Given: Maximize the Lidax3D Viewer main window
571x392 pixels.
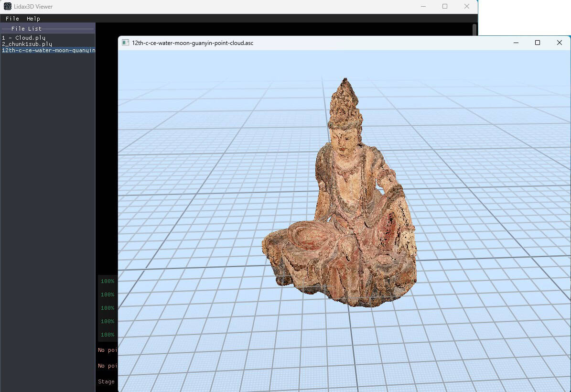Looking at the screenshot, I should tap(445, 7).
